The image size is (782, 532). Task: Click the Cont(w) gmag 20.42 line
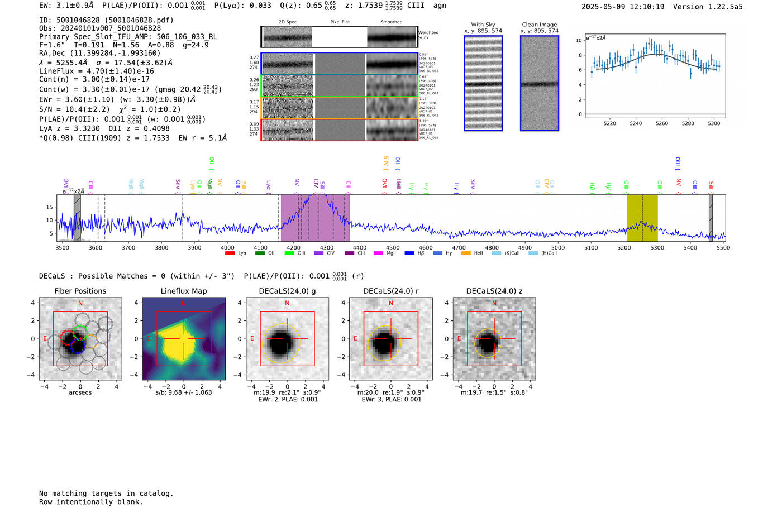pos(130,89)
